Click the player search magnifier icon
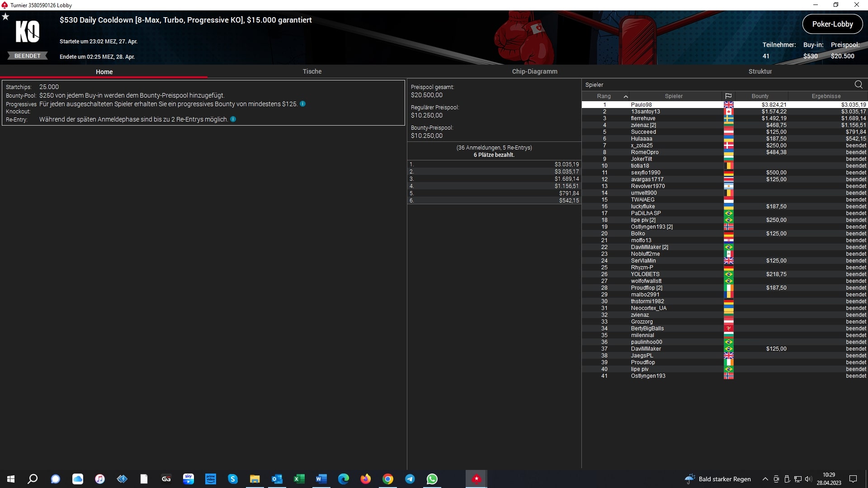Screen dimensions: 868x488 (859, 84)
